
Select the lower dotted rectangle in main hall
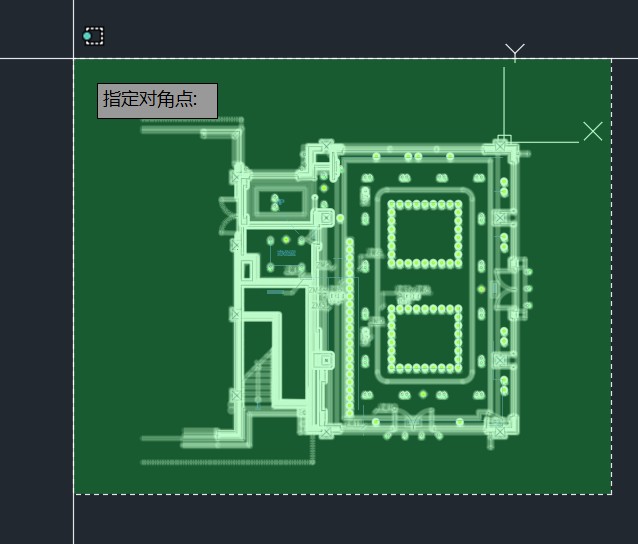click(x=424, y=337)
